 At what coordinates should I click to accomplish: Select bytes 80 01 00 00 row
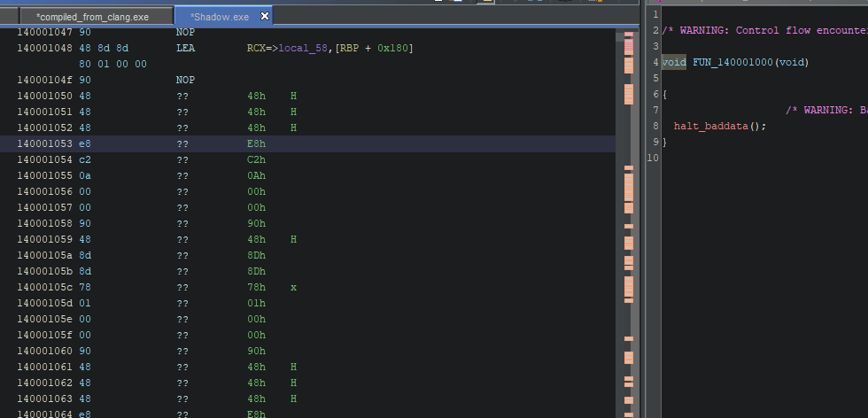click(x=113, y=65)
